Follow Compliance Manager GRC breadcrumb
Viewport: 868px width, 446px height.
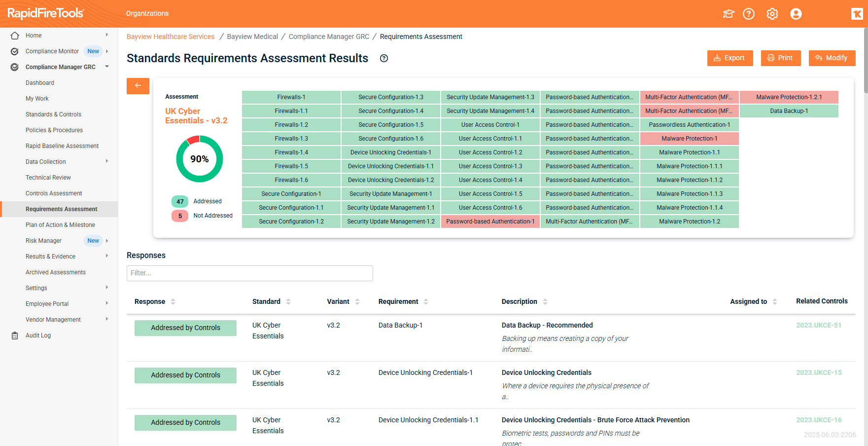coord(329,37)
